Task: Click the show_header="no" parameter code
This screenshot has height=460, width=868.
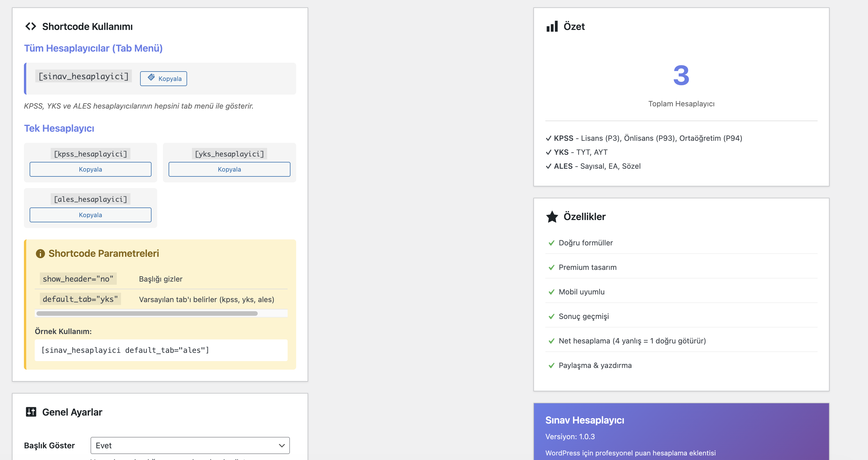Action: [78, 279]
